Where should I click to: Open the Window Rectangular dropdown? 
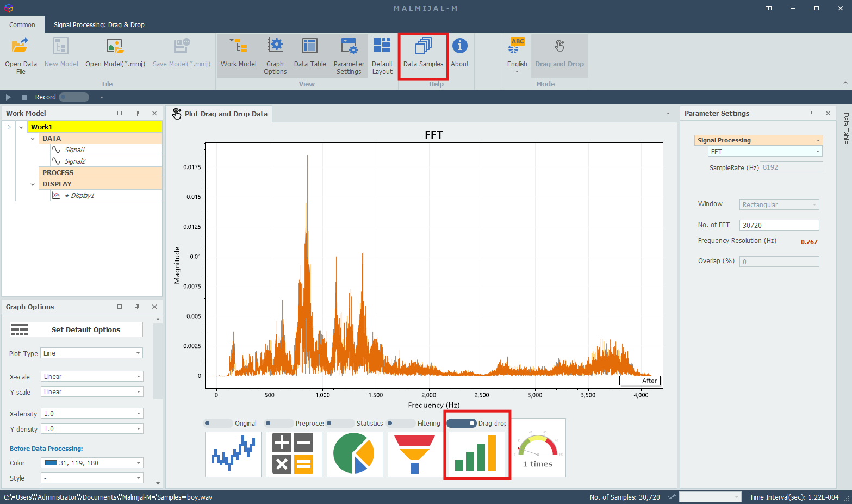[779, 205]
